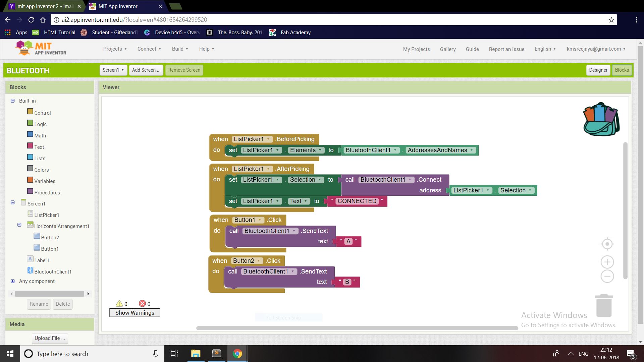Expand the Any component node
This screenshot has width=644, height=362.
click(13, 281)
